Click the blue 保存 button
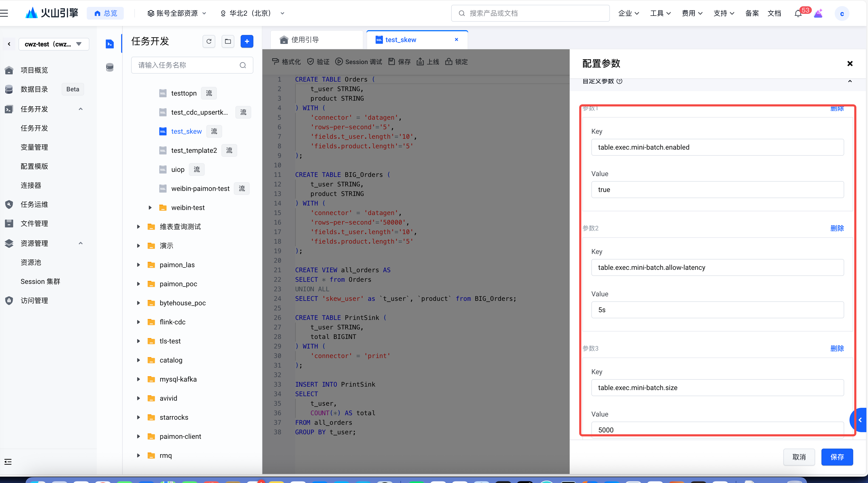 click(x=837, y=457)
